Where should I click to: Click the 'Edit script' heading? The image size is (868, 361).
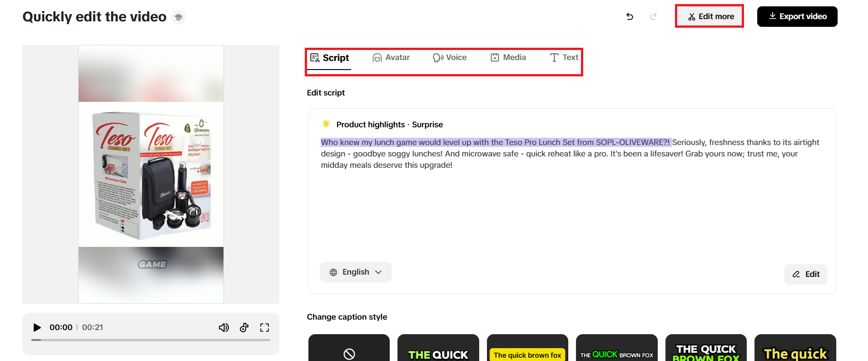pyautogui.click(x=326, y=93)
